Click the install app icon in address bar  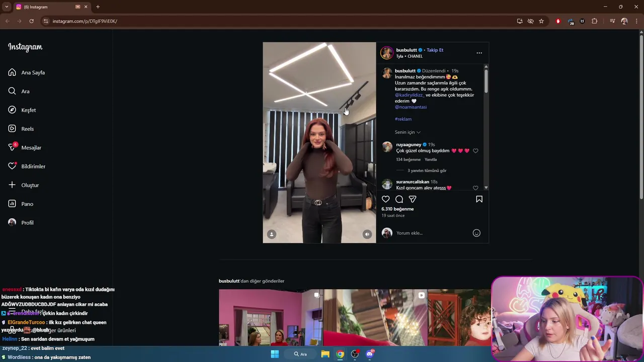pos(520,21)
